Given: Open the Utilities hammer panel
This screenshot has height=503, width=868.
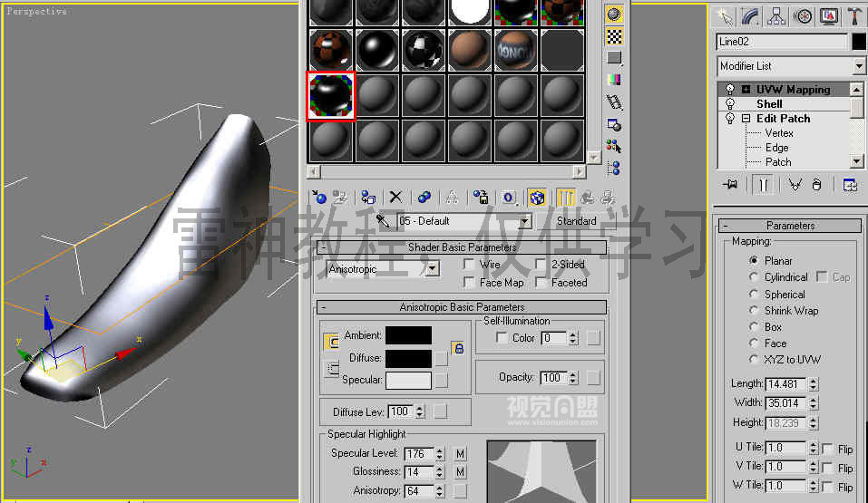Looking at the screenshot, I should 854,16.
